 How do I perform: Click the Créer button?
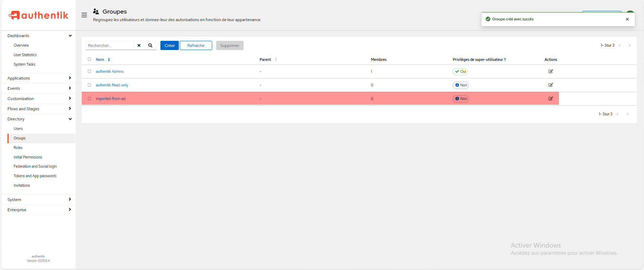coord(170,46)
